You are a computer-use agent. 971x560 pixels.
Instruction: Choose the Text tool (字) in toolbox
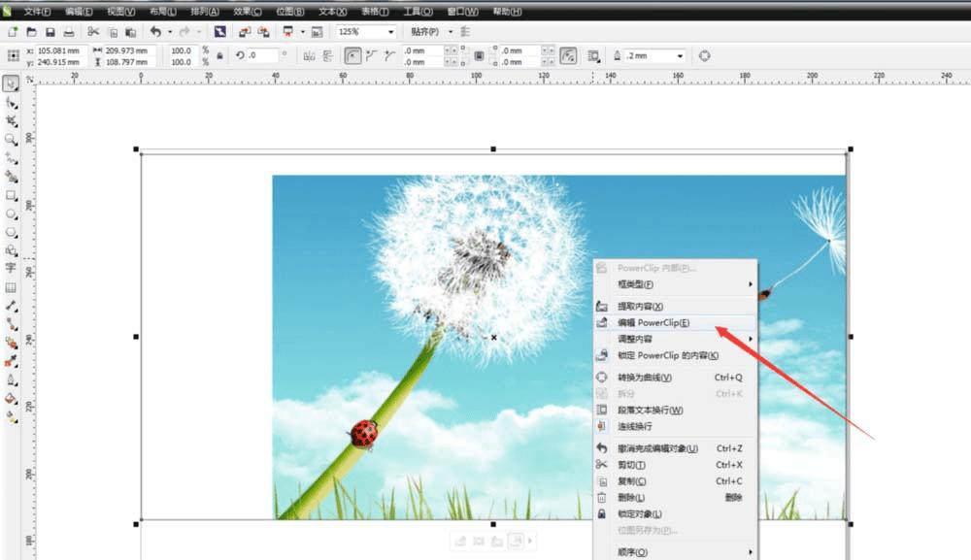click(11, 268)
